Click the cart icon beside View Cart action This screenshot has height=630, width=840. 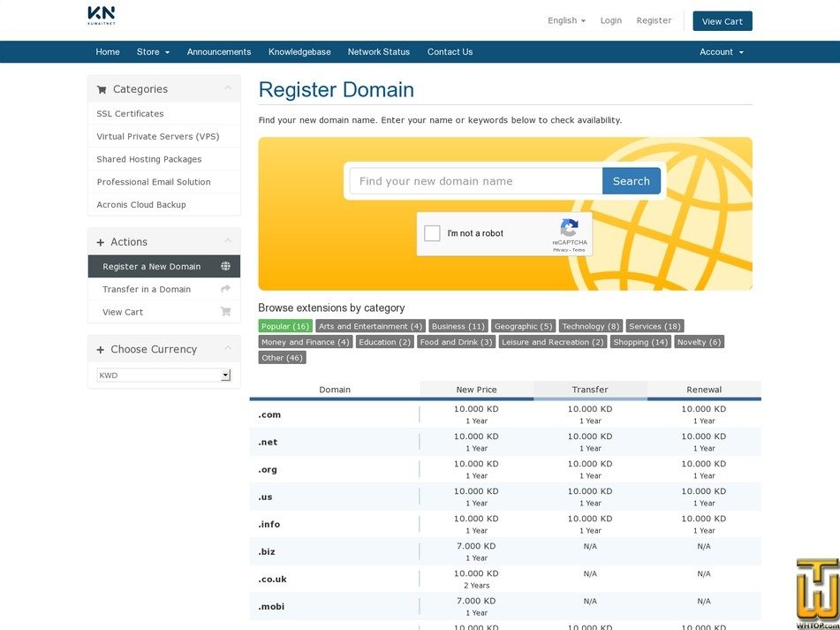(x=225, y=311)
